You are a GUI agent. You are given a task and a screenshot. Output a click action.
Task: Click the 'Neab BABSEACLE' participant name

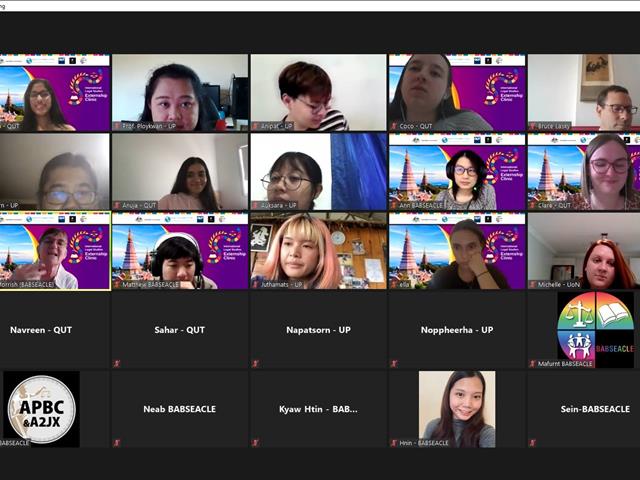(x=180, y=409)
